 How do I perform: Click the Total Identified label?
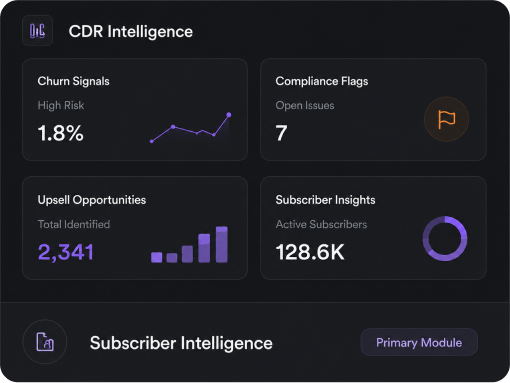click(74, 224)
